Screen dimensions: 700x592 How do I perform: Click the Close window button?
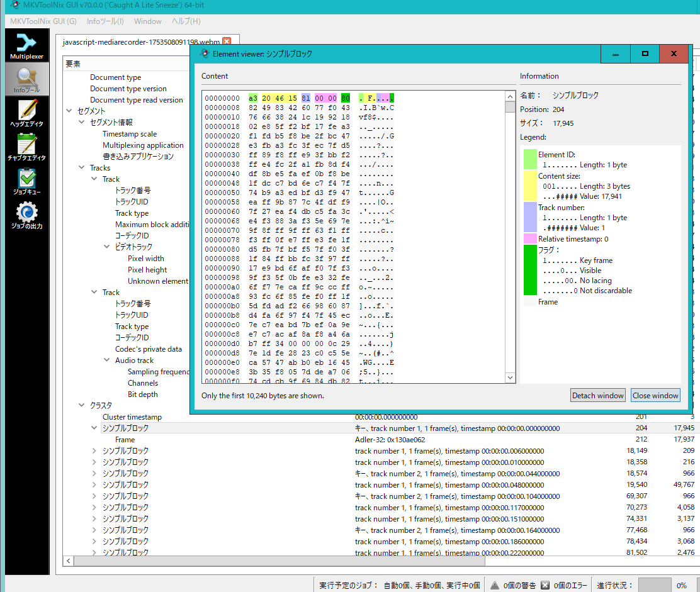tap(655, 396)
